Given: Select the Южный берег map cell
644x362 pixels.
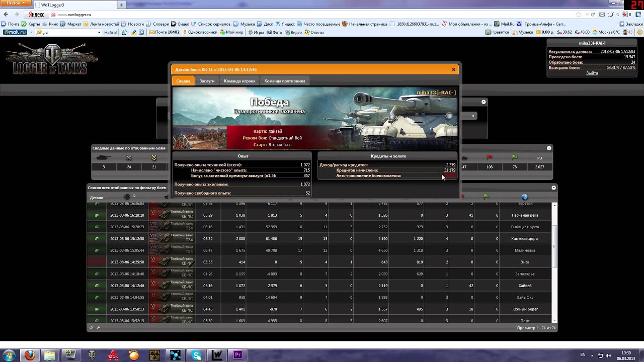Looking at the screenshot, I should coord(525,309).
